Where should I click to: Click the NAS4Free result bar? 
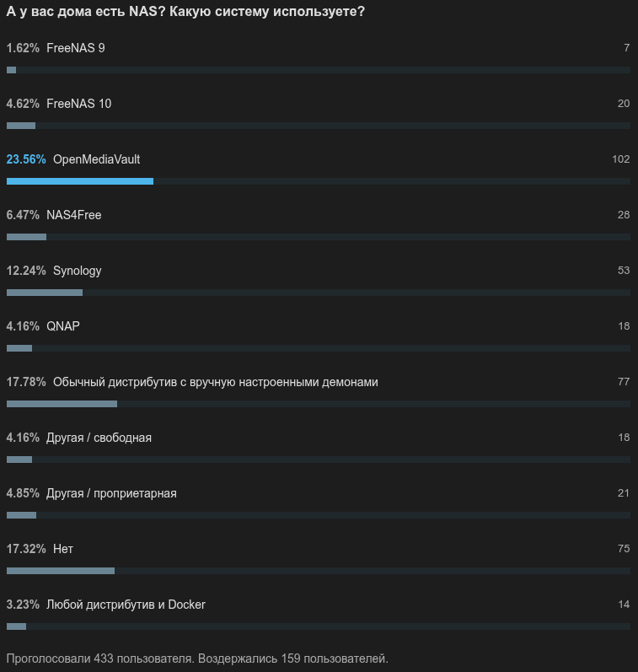coord(319,237)
